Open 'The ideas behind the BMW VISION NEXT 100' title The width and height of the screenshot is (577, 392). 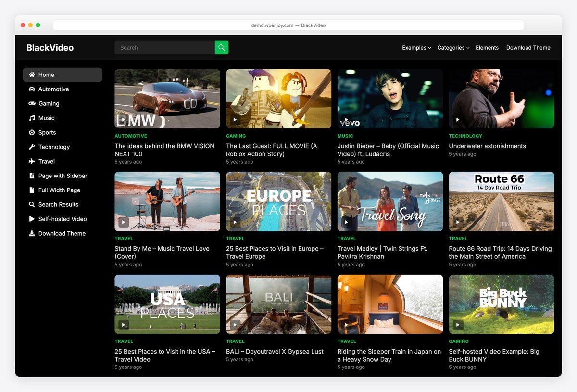(x=164, y=150)
